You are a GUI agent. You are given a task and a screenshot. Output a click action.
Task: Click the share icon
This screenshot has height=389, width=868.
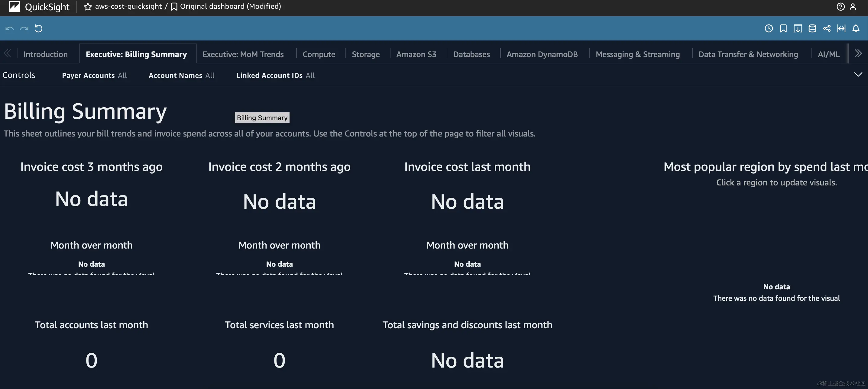tap(827, 29)
